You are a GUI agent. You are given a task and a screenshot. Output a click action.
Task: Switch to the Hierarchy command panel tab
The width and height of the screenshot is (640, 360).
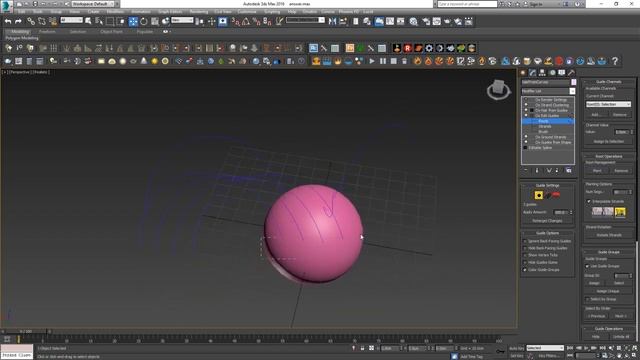pyautogui.click(x=542, y=73)
